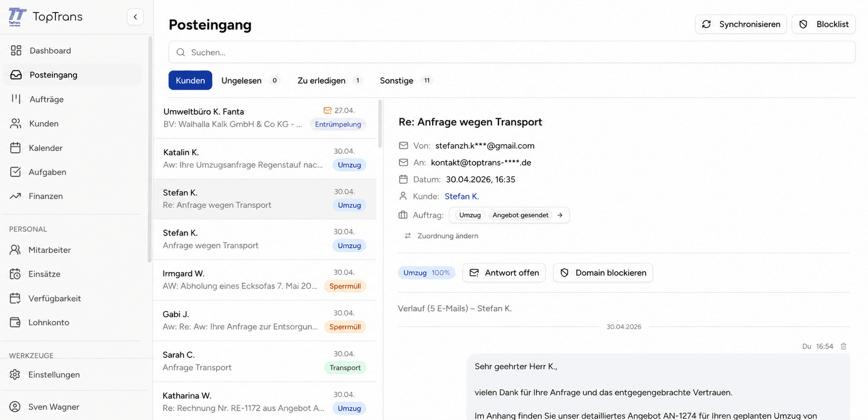Click the Posteingang inbox icon

[x=16, y=75]
